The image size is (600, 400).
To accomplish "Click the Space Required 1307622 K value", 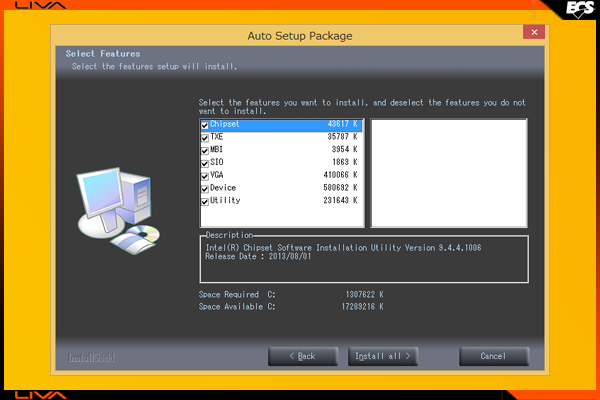I will tap(364, 294).
